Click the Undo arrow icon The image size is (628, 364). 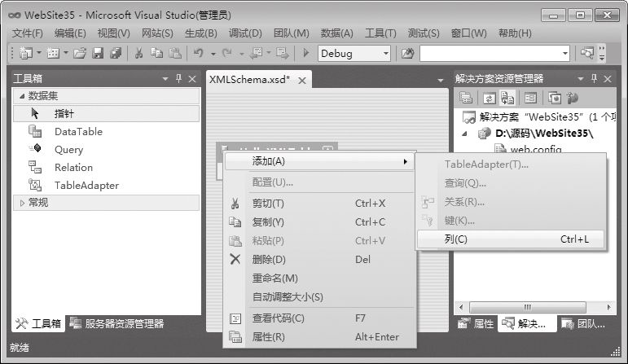click(199, 53)
